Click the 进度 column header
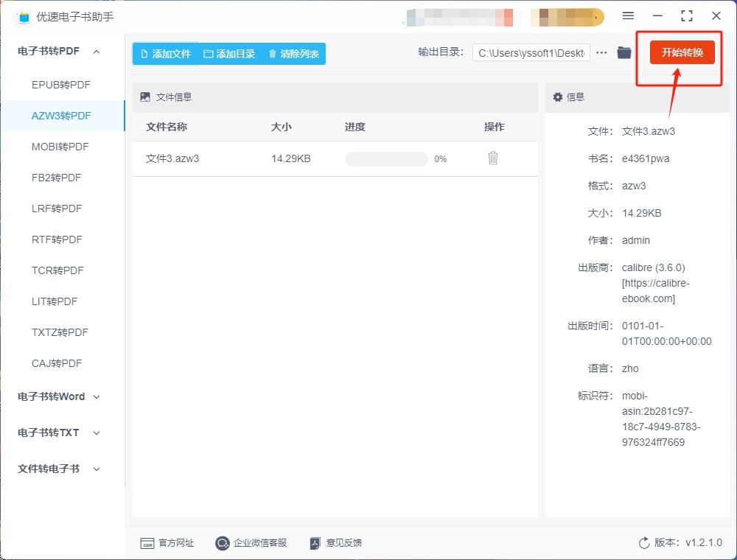The width and height of the screenshot is (737, 560). [x=355, y=127]
